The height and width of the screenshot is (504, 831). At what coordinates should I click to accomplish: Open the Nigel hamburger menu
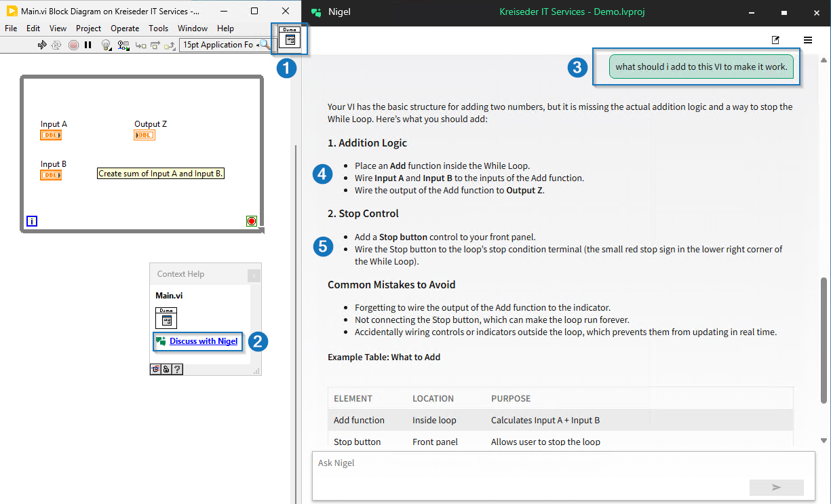tap(808, 40)
